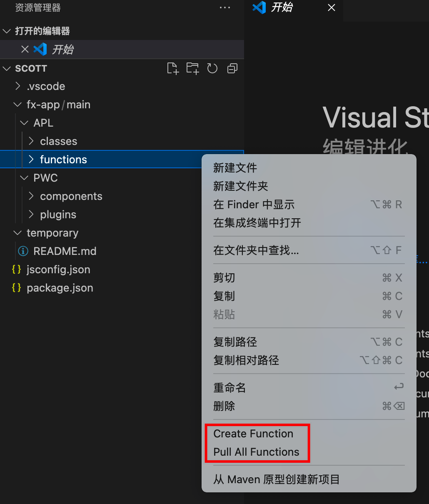The image size is (429, 504).
Task: Collapse the 打开的编辑器 section
Action: 7,31
